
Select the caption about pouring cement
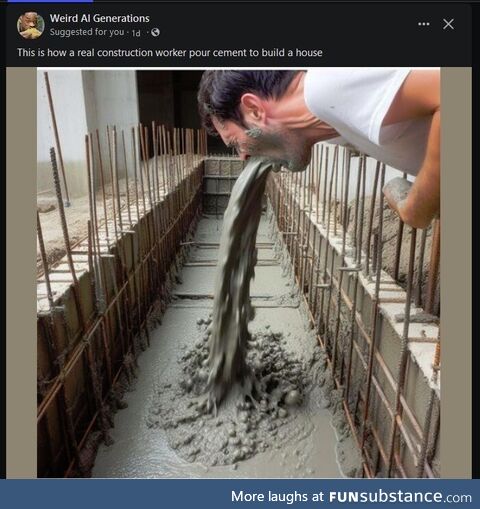(170, 53)
